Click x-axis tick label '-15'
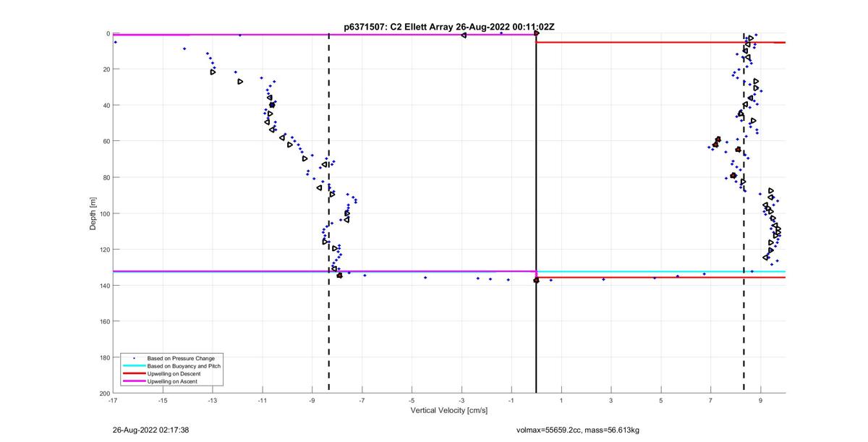The width and height of the screenshot is (868, 442). tap(163, 400)
